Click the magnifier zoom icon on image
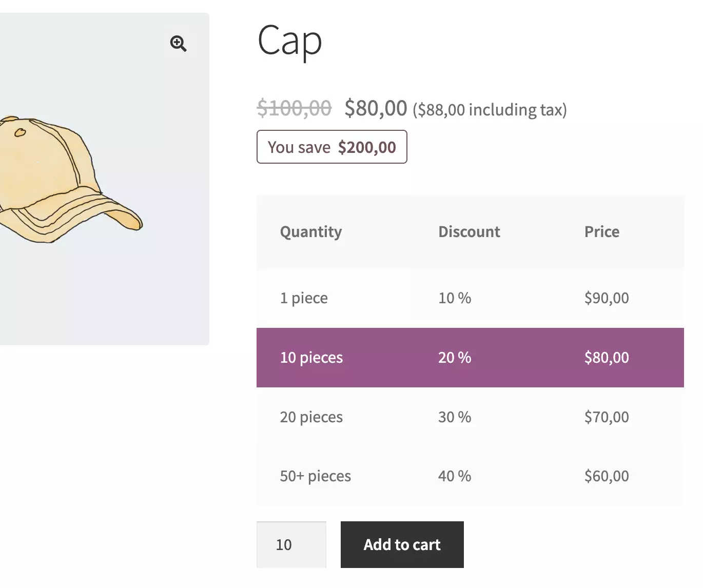The width and height of the screenshot is (703, 588). [x=178, y=44]
